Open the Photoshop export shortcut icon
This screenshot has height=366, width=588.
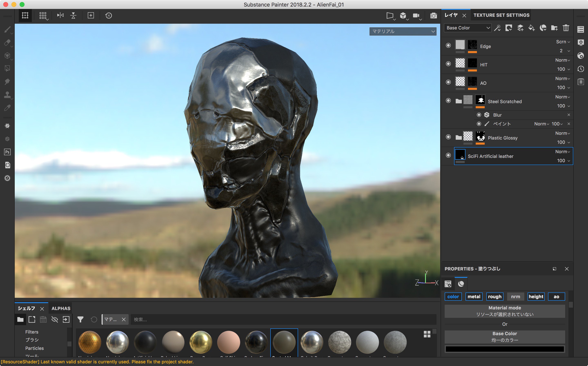tap(7, 152)
